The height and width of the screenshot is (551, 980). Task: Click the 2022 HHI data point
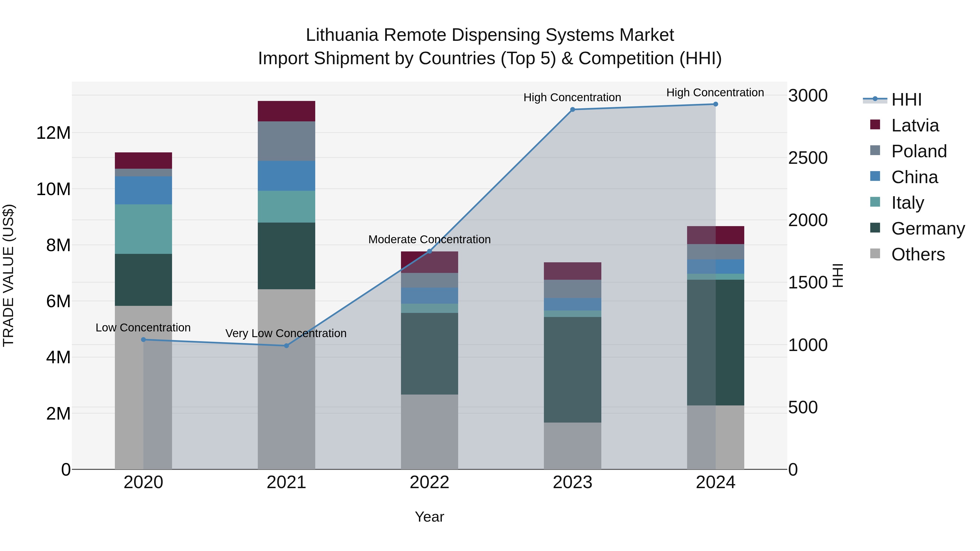point(430,251)
